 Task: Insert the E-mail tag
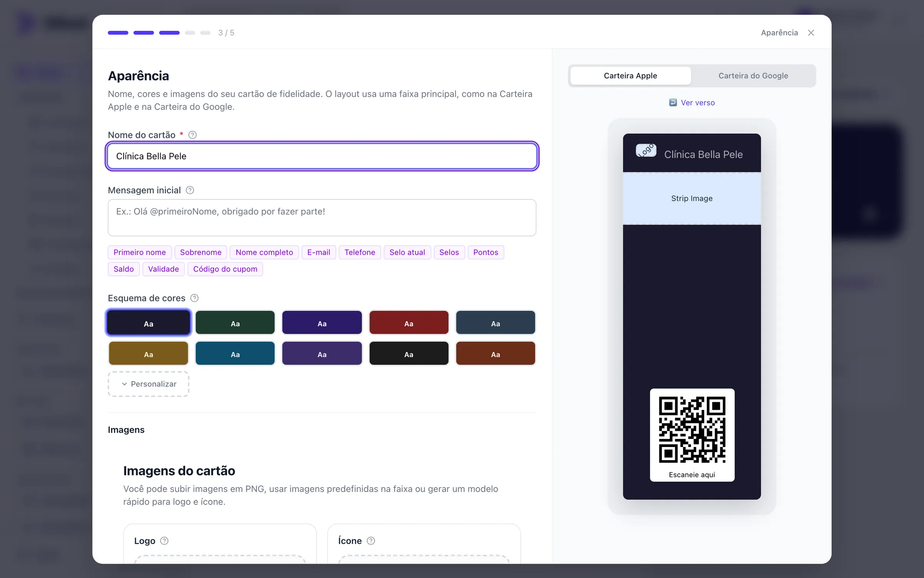(x=319, y=252)
